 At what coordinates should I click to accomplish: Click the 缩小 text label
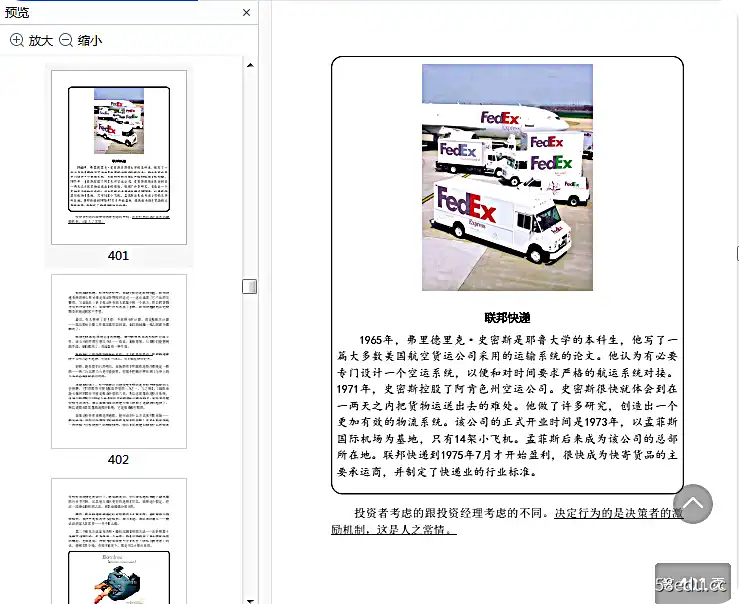tap(90, 41)
